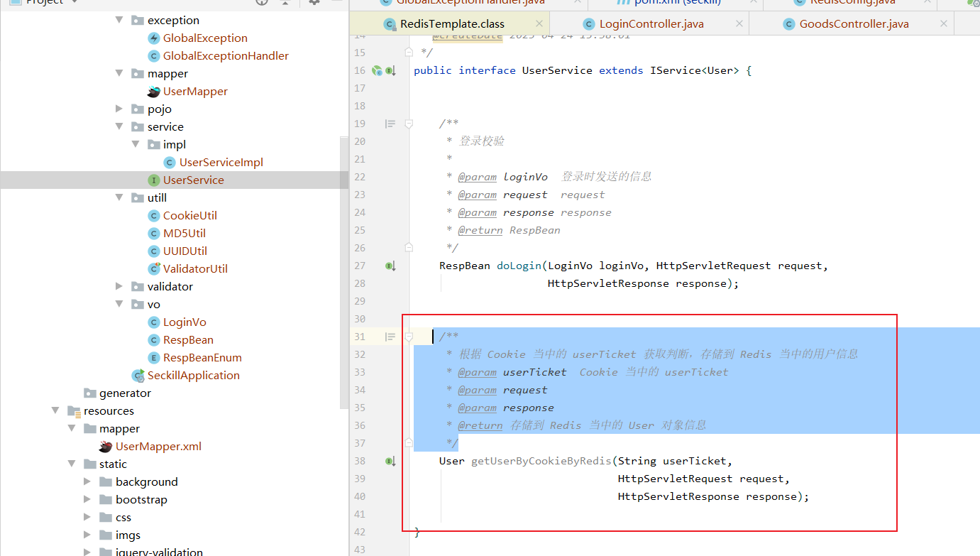Viewport: 980px width, 556px height.
Task: Collapse the vo folder
Action: [x=119, y=304]
